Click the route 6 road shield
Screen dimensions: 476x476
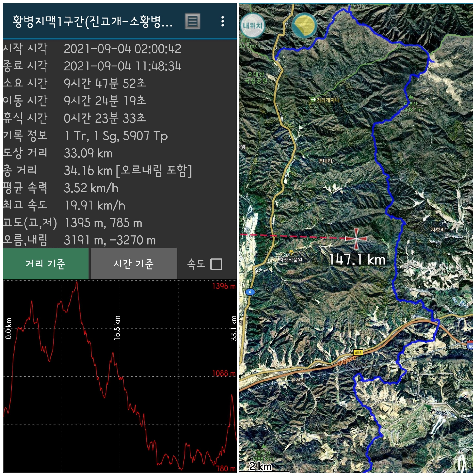click(x=250, y=292)
